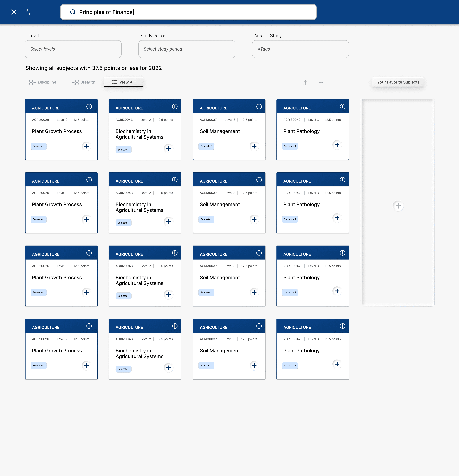Click the filter lines icon
This screenshot has height=476, width=459.
tap(321, 82)
